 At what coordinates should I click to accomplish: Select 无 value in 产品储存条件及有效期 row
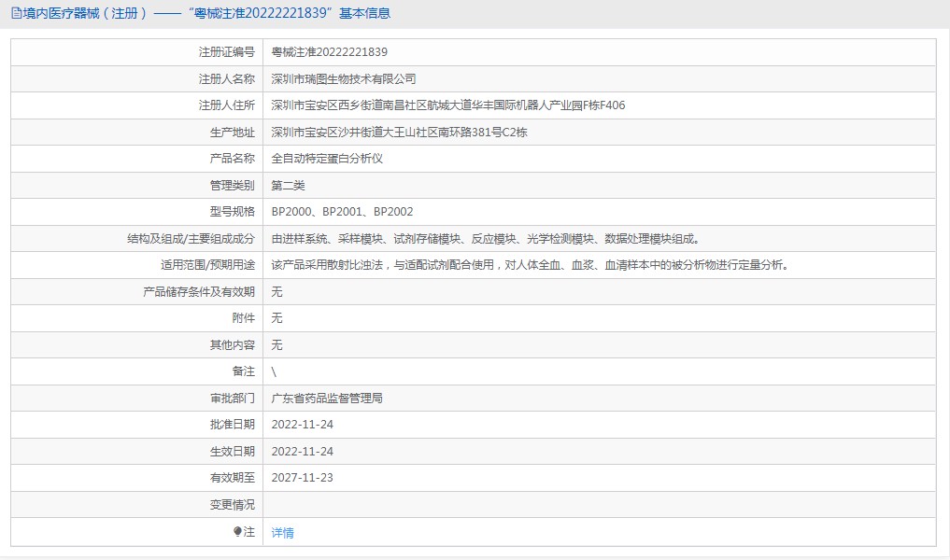coord(276,292)
